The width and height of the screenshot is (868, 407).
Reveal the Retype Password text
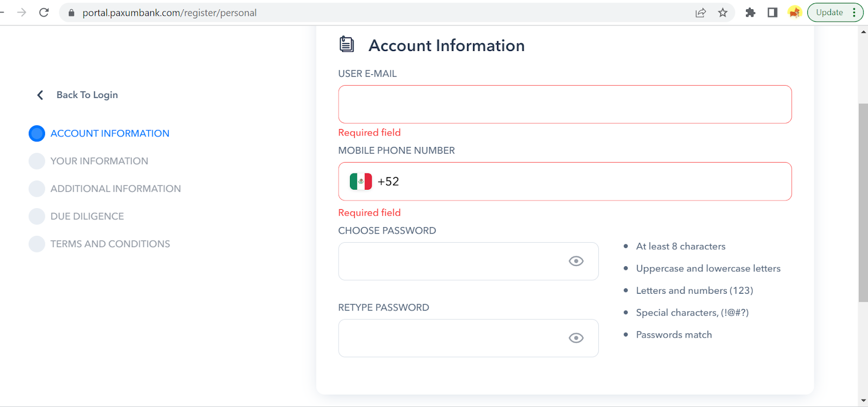(x=576, y=338)
